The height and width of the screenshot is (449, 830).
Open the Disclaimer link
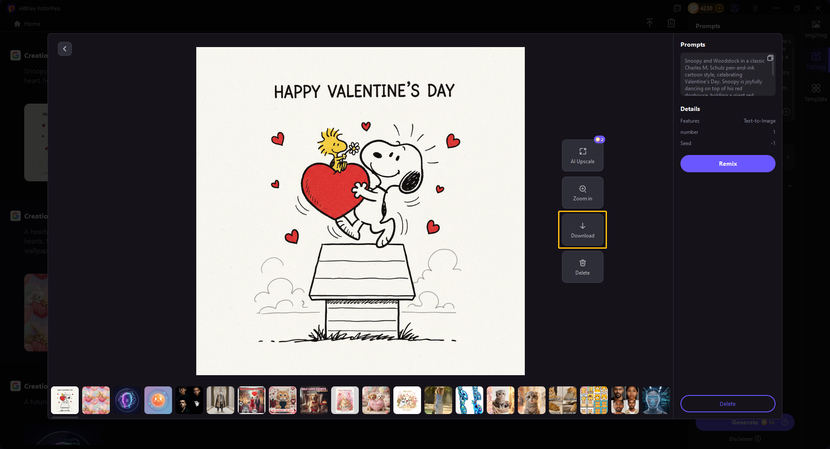click(745, 439)
